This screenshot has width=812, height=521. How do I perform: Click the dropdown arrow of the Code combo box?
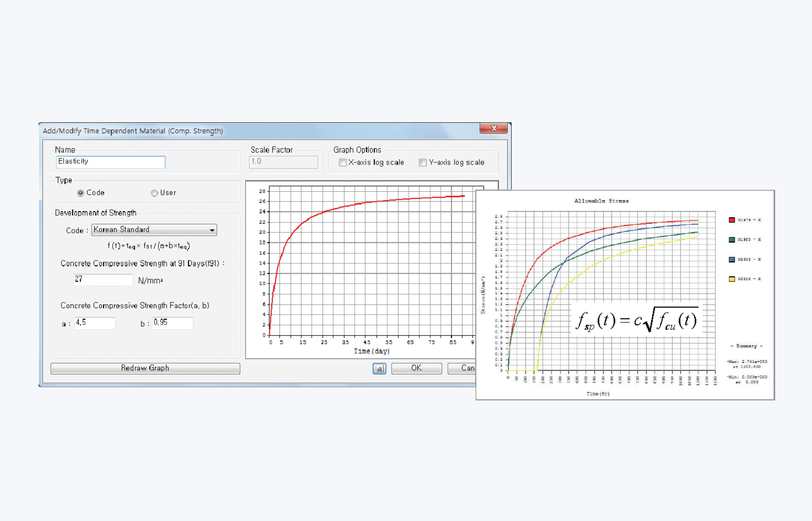pyautogui.click(x=212, y=230)
